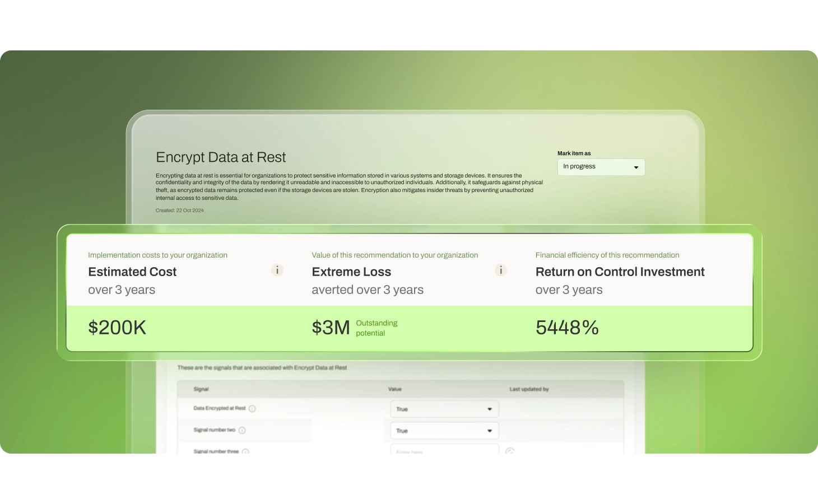Click the Encrypt Data at Rest page title

[x=221, y=157]
